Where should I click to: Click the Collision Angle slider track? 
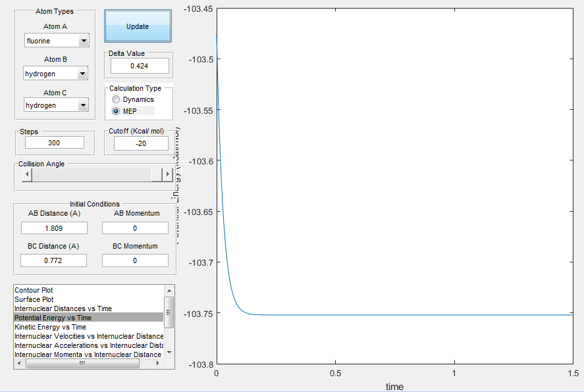92,174
